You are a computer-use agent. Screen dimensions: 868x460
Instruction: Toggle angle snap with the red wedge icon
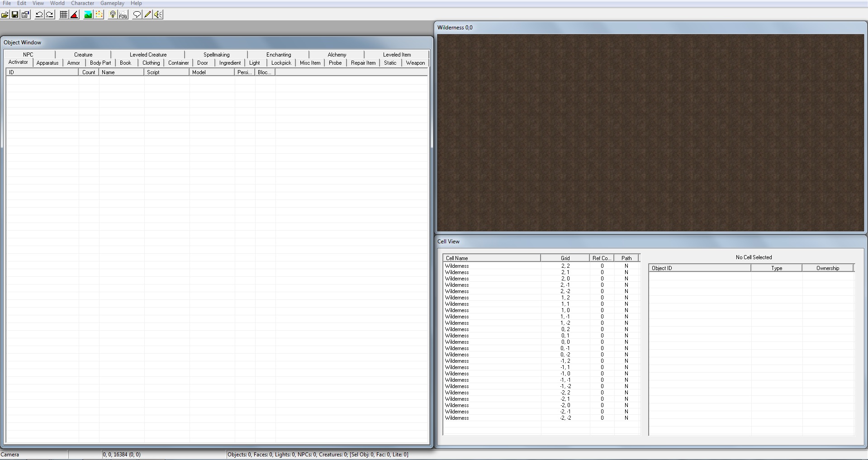click(x=75, y=14)
